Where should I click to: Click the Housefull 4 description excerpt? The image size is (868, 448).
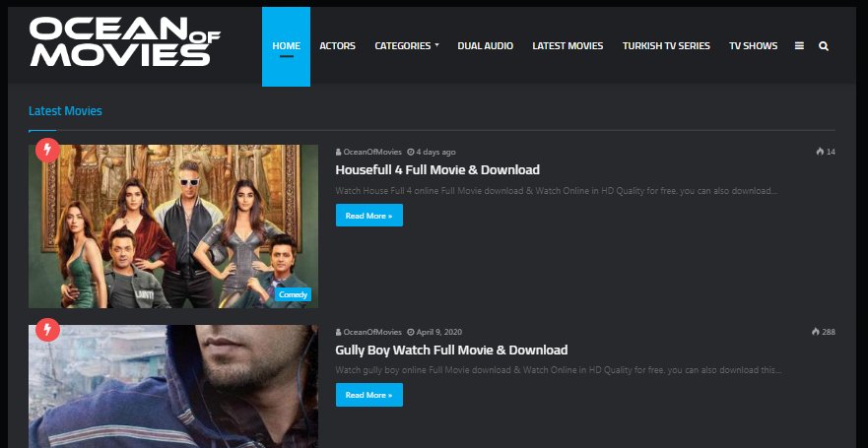point(557,191)
